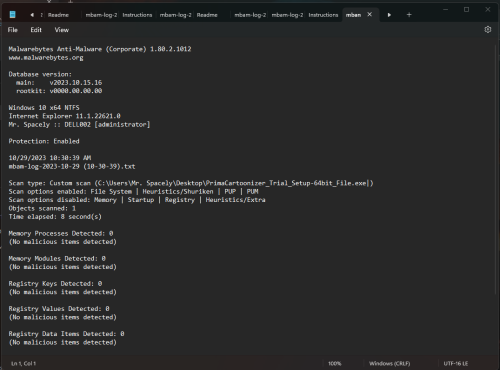
Task: Click the Notepad app icon in title bar
Action: [x=12, y=15]
